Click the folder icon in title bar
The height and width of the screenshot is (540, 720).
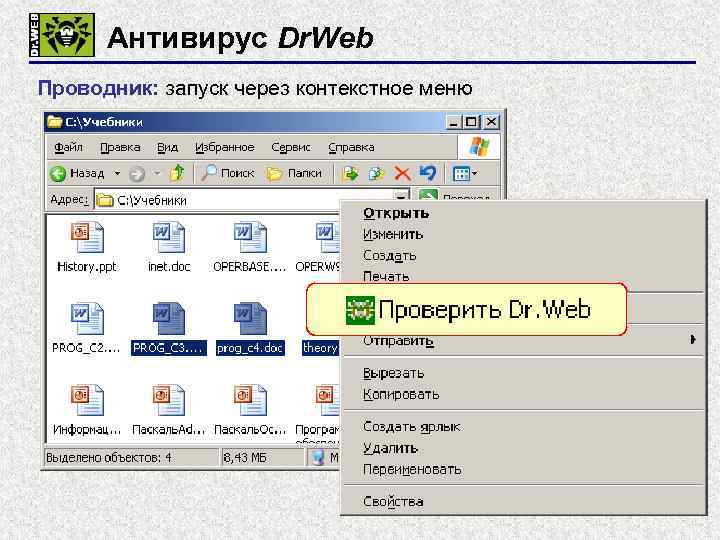click(55, 122)
